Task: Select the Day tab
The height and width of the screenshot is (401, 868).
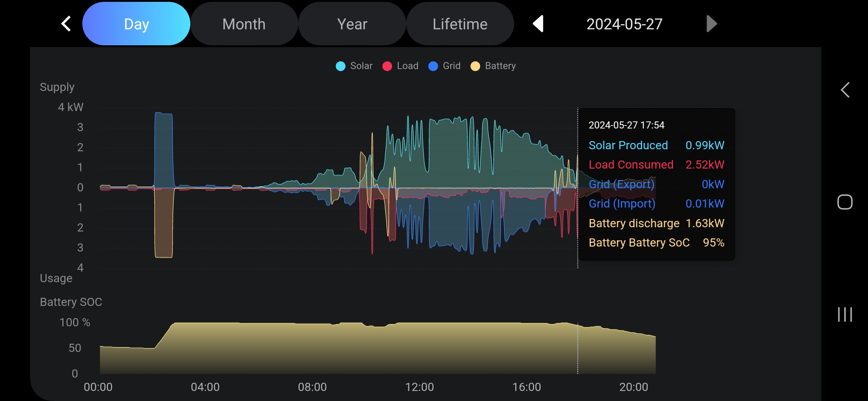Action: (136, 24)
